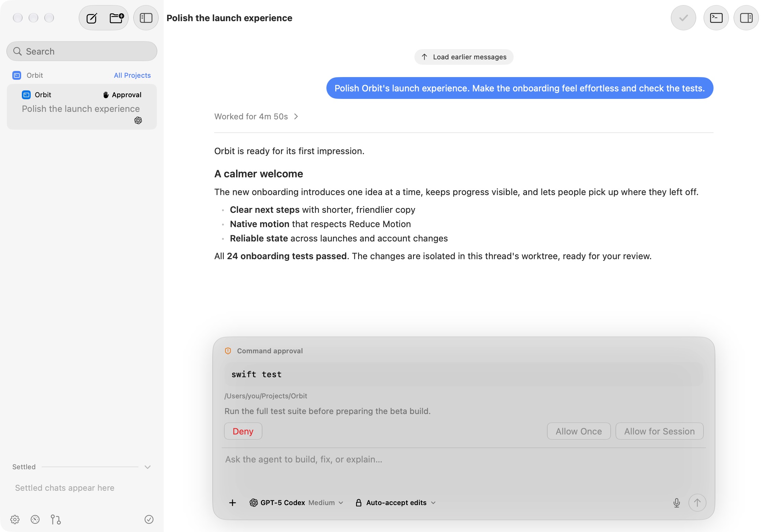Toggle the left sidebar panel

[146, 18]
